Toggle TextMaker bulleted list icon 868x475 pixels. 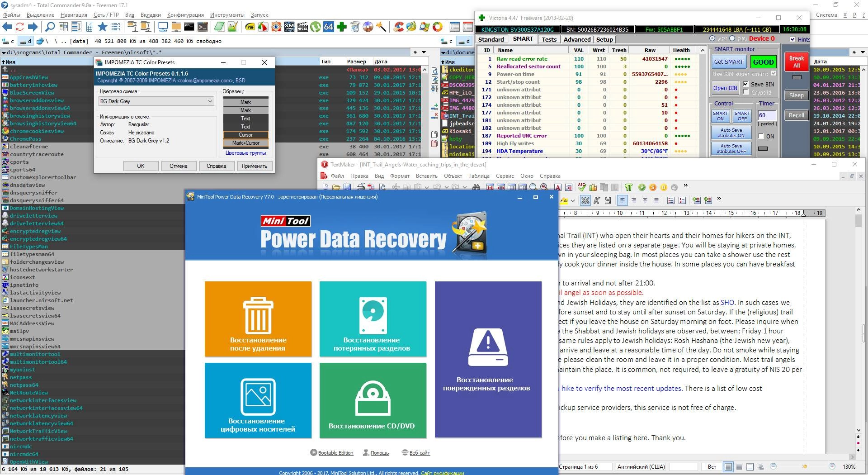coord(671,200)
